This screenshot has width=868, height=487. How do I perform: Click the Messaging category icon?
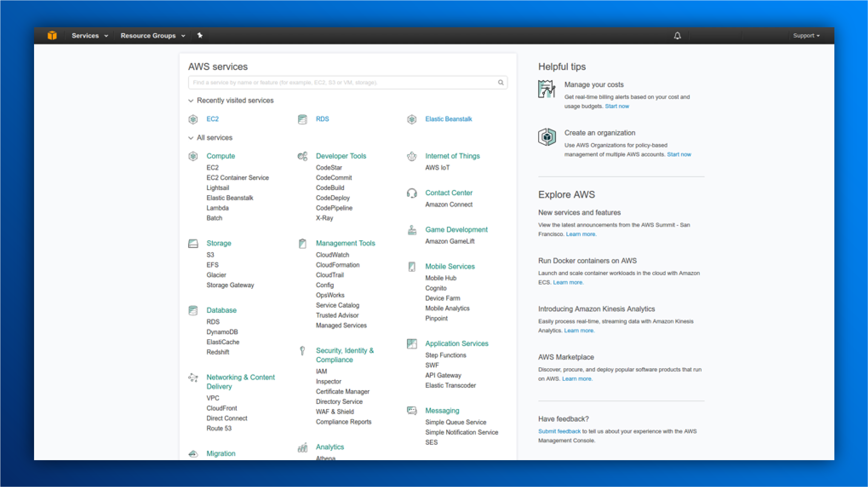412,411
